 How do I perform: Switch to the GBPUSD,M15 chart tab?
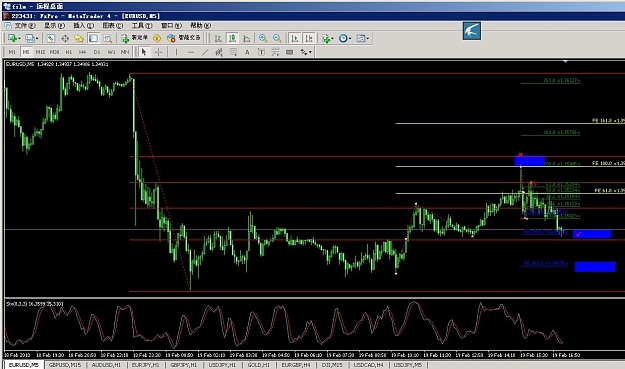click(x=65, y=365)
